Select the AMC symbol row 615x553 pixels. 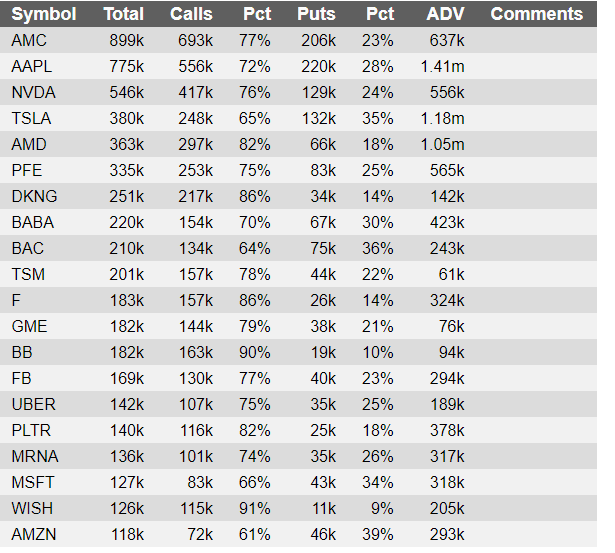(298, 40)
